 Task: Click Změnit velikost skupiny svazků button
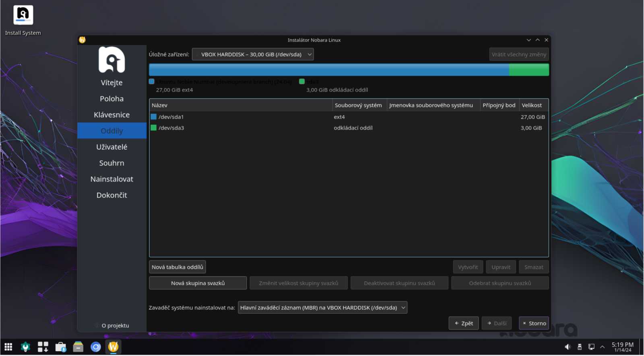click(298, 283)
